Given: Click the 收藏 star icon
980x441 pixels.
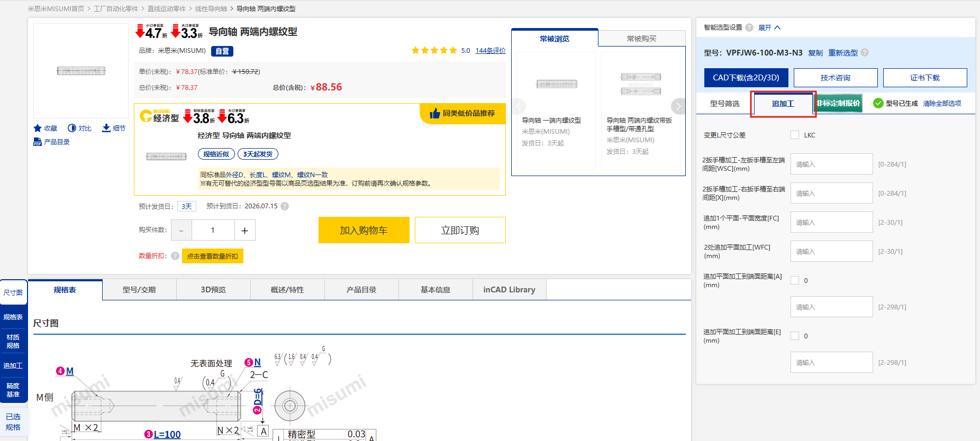Looking at the screenshot, I should [x=38, y=128].
